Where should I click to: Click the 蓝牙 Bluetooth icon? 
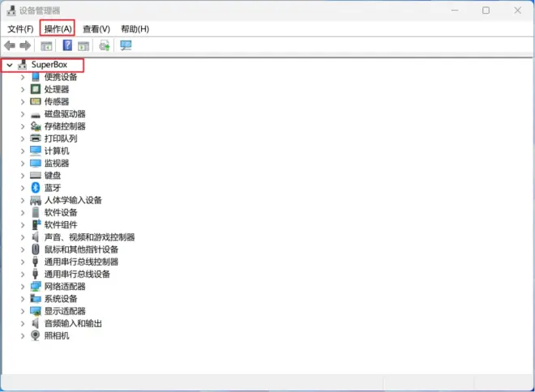(x=36, y=187)
